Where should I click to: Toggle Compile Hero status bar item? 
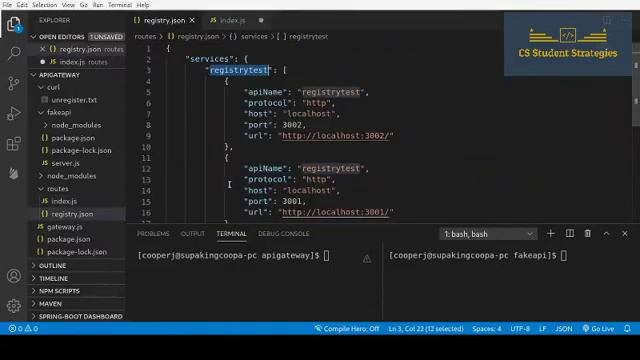(347, 329)
